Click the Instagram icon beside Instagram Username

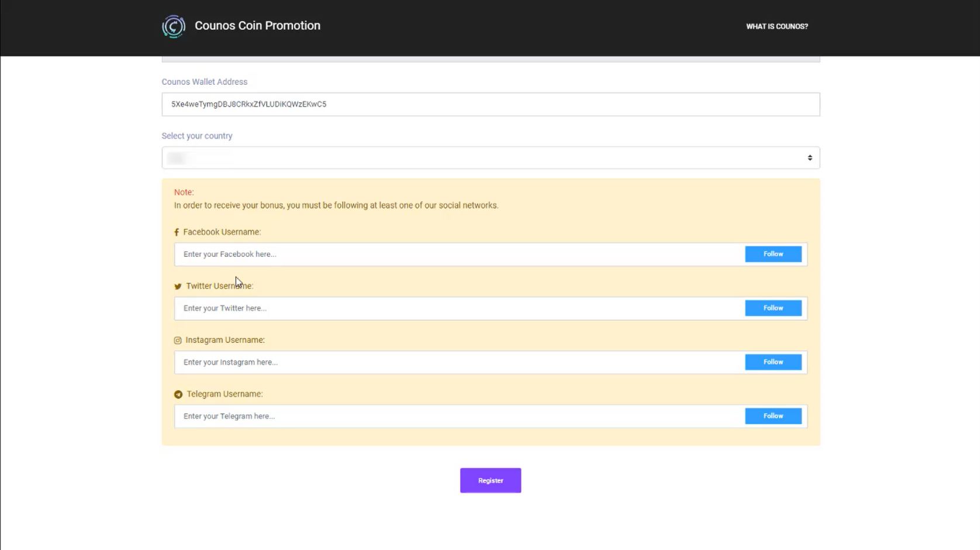(x=178, y=341)
